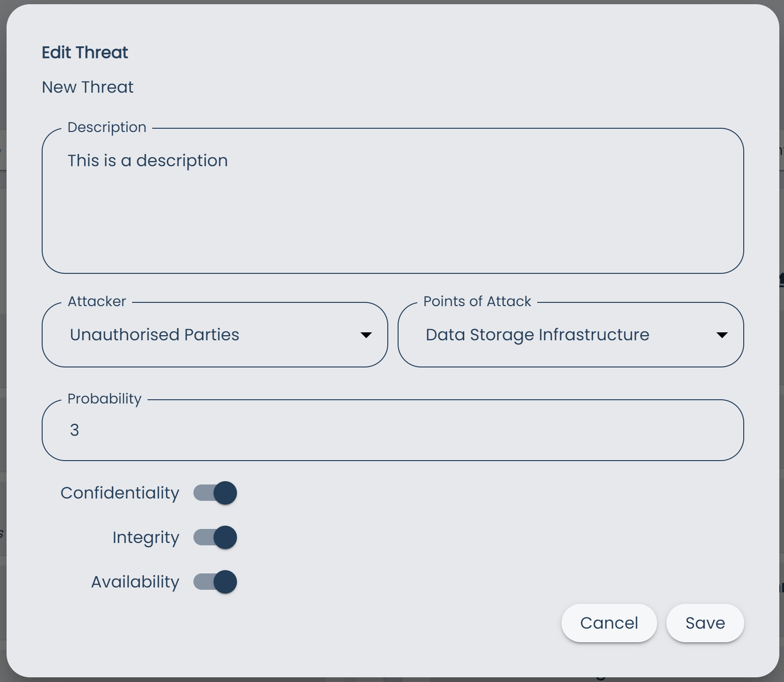
Task: Expand the Points of Attack chevron
Action: (723, 335)
